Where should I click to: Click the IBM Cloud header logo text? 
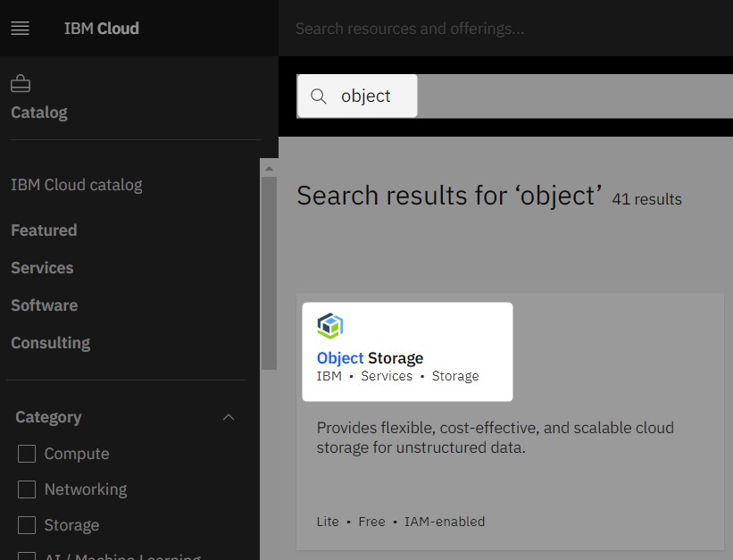pyautogui.click(x=102, y=29)
